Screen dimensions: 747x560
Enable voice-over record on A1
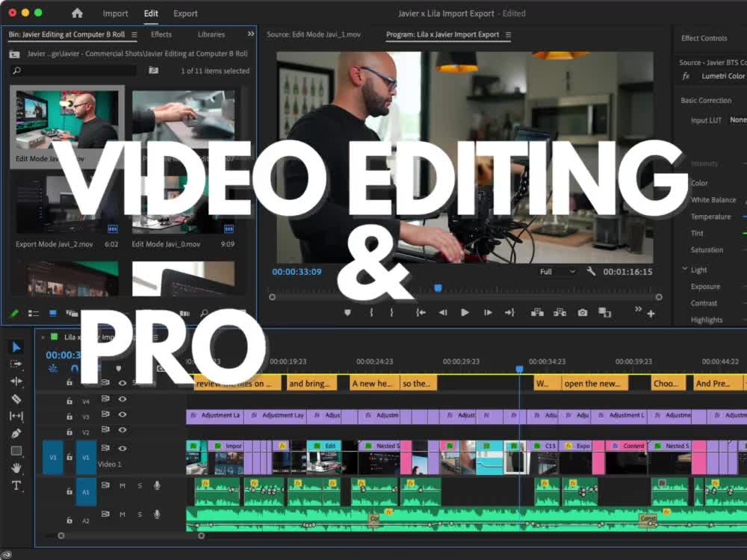157,486
